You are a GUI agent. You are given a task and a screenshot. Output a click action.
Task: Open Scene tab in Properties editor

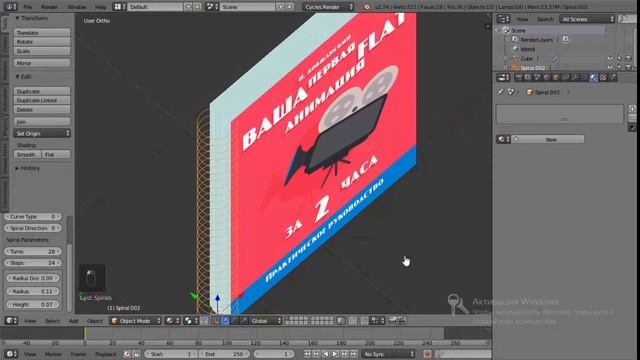(x=537, y=78)
